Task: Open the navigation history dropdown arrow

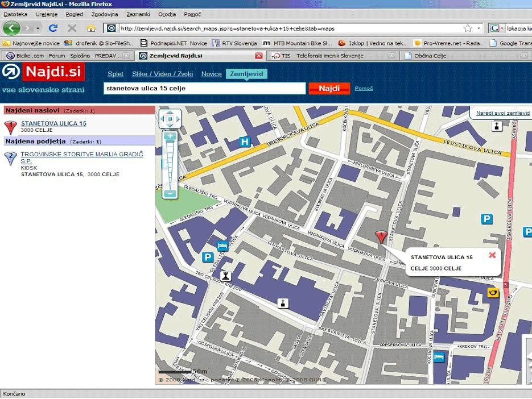Action: (38, 28)
